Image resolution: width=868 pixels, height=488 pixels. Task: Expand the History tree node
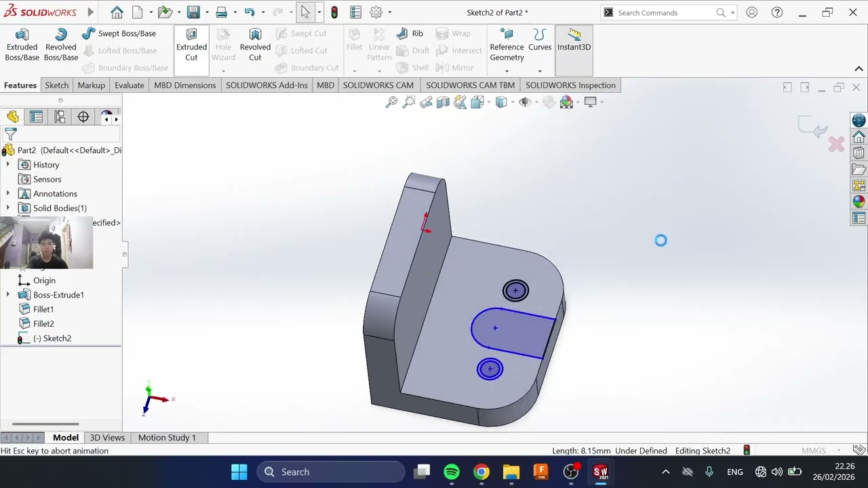(8, 165)
